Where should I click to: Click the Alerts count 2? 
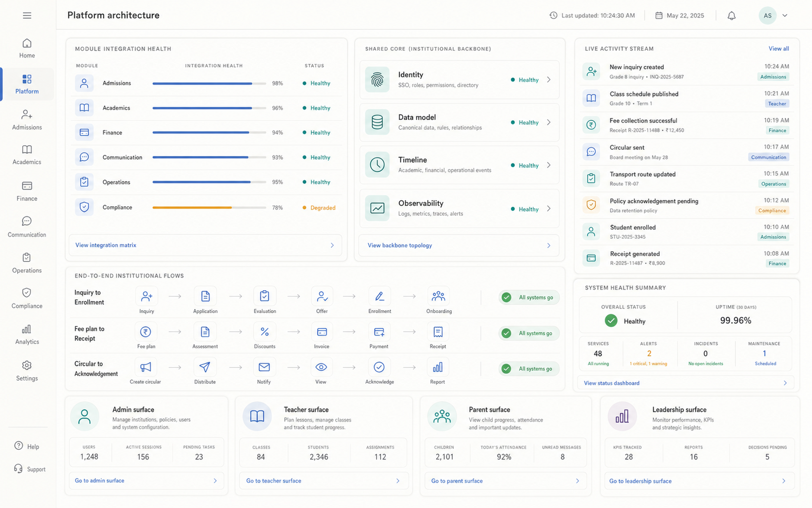(x=649, y=353)
